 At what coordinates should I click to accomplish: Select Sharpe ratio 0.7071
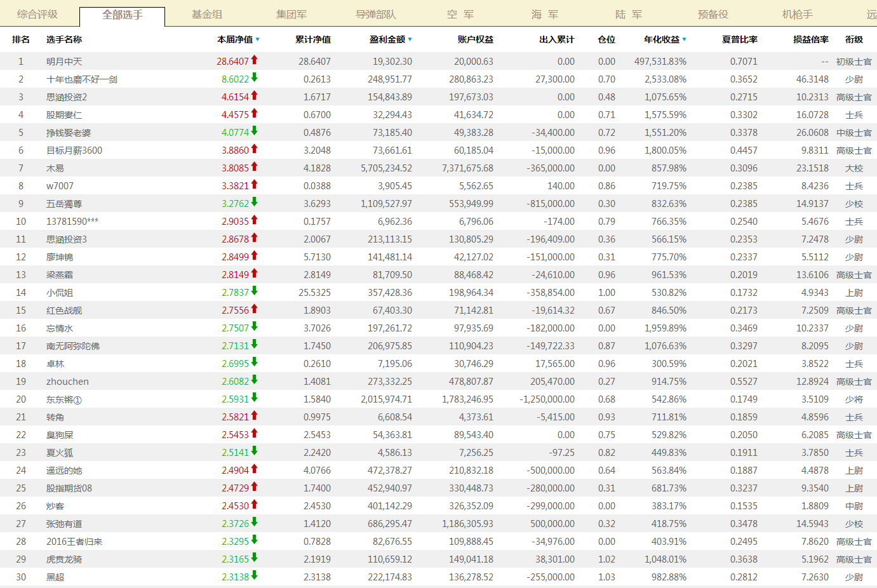coord(744,62)
